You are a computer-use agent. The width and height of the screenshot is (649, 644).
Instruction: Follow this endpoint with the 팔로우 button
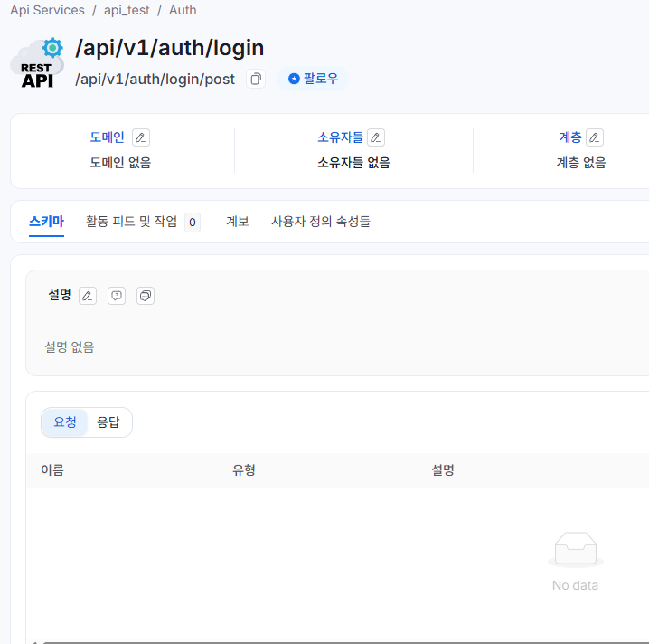click(x=313, y=79)
